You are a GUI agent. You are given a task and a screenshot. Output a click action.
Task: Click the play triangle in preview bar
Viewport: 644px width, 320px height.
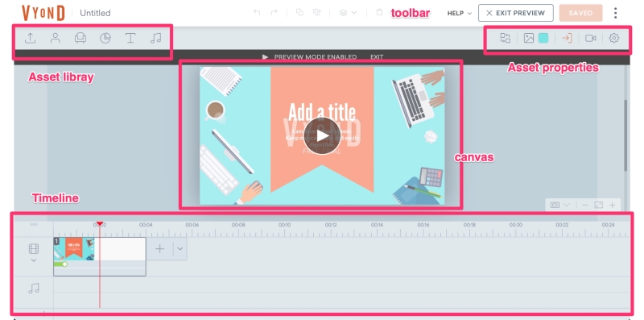(x=266, y=56)
